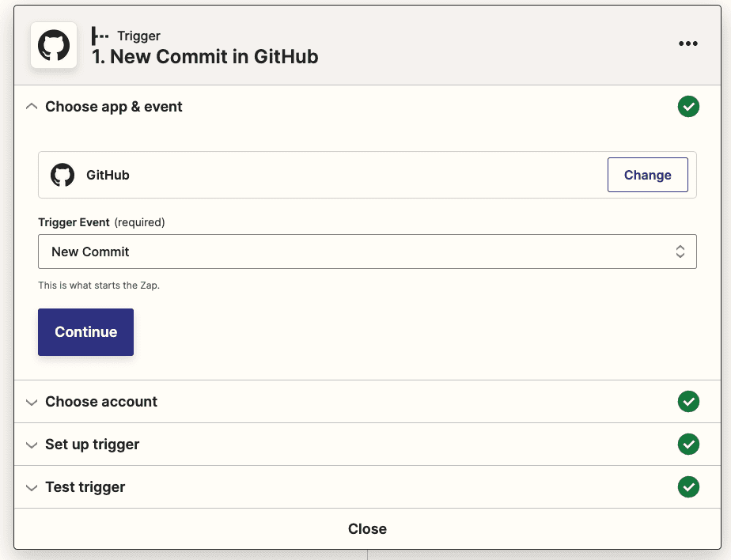Click the large GitHub logo in header

click(54, 45)
